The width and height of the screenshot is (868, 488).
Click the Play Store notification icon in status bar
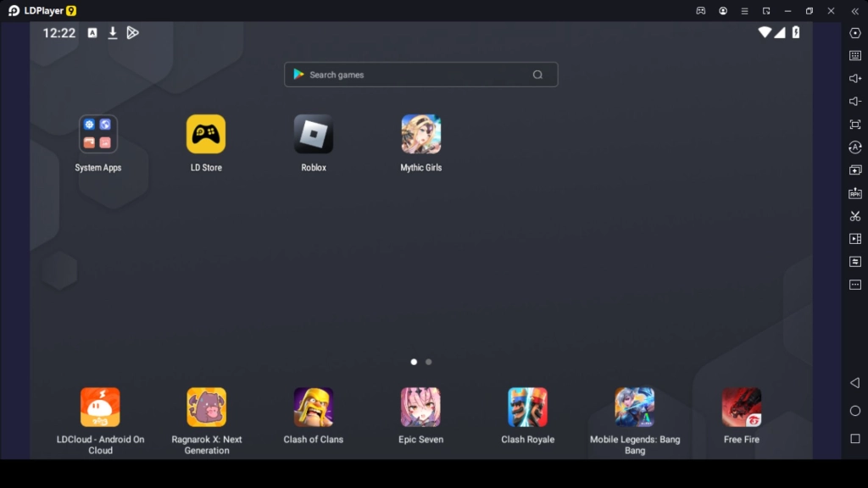132,33
